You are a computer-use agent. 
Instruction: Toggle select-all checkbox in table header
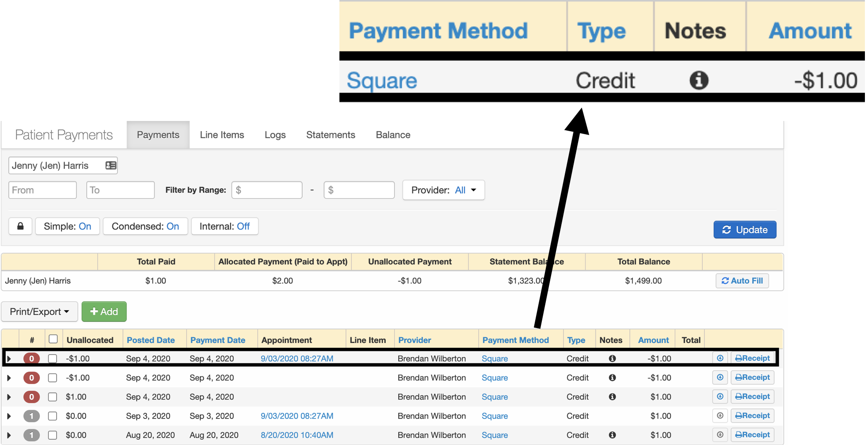[x=53, y=339]
